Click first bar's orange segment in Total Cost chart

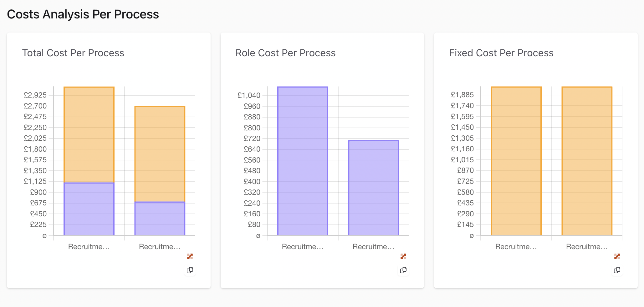(x=89, y=134)
